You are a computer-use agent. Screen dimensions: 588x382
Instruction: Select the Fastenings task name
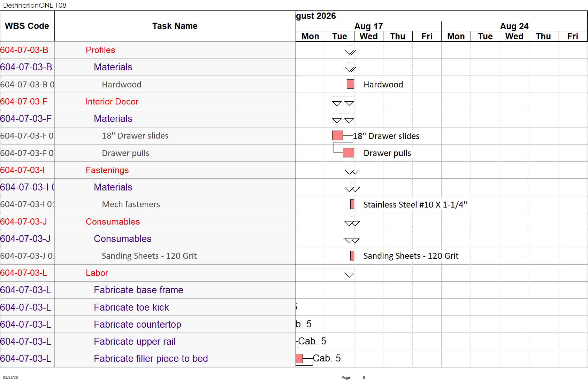point(107,170)
